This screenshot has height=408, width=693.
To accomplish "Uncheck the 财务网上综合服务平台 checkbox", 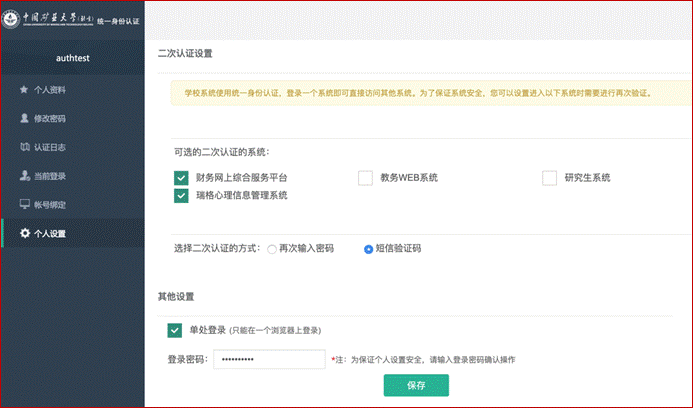I will pos(181,178).
